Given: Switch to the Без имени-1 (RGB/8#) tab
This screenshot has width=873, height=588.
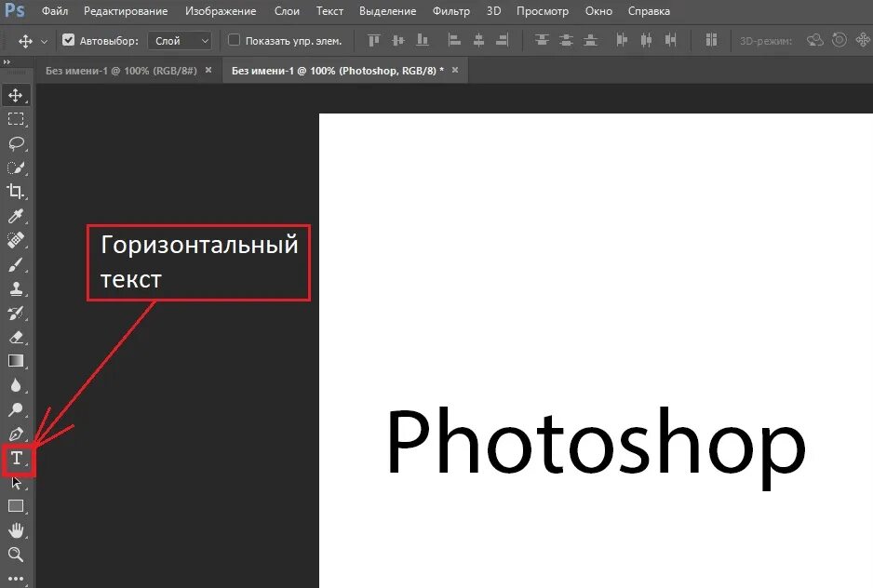Looking at the screenshot, I should [x=121, y=71].
